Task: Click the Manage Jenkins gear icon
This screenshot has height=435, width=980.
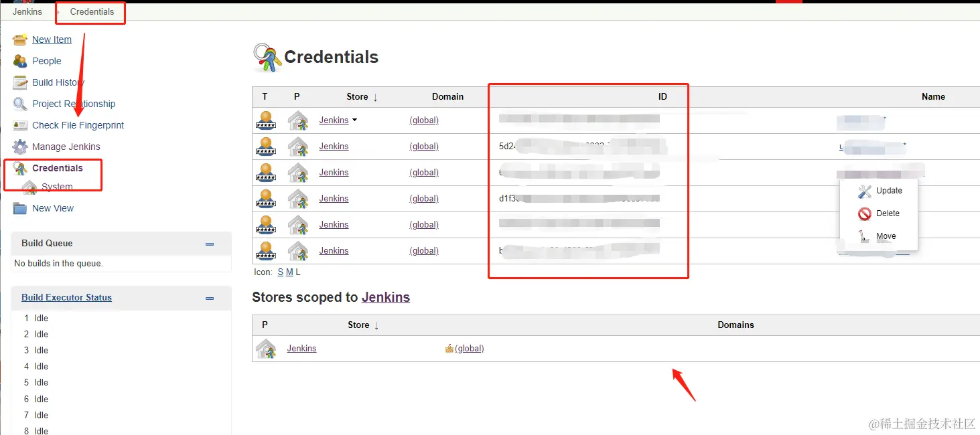Action: click(20, 147)
